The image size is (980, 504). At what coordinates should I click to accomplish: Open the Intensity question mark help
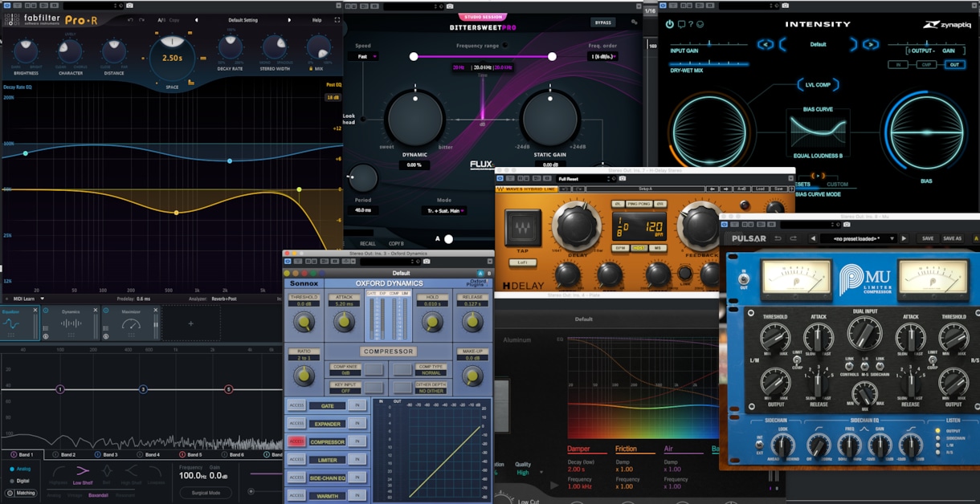click(x=691, y=24)
